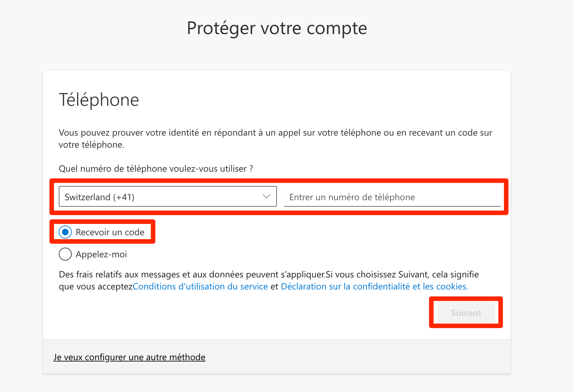Click the 'Recevoir un code' label text

tap(110, 232)
